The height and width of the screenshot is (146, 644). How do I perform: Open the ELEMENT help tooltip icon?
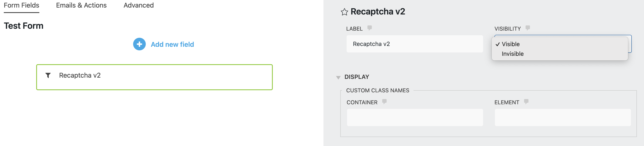click(x=526, y=102)
